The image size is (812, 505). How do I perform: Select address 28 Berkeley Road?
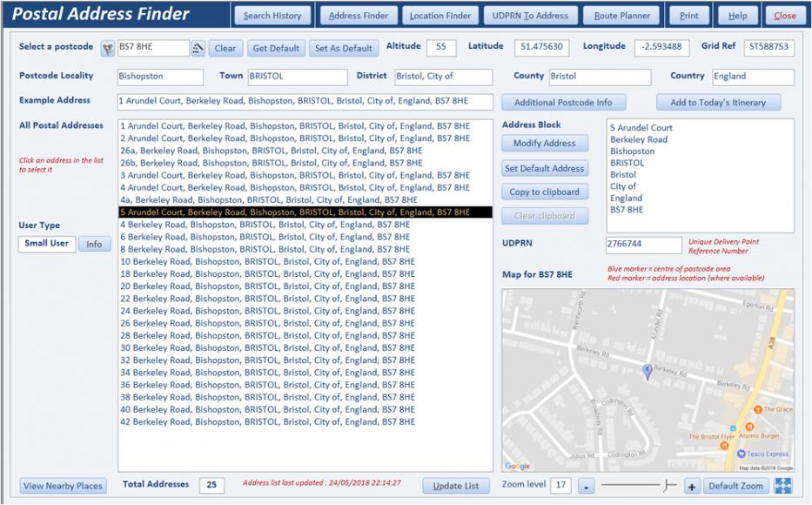tap(305, 335)
